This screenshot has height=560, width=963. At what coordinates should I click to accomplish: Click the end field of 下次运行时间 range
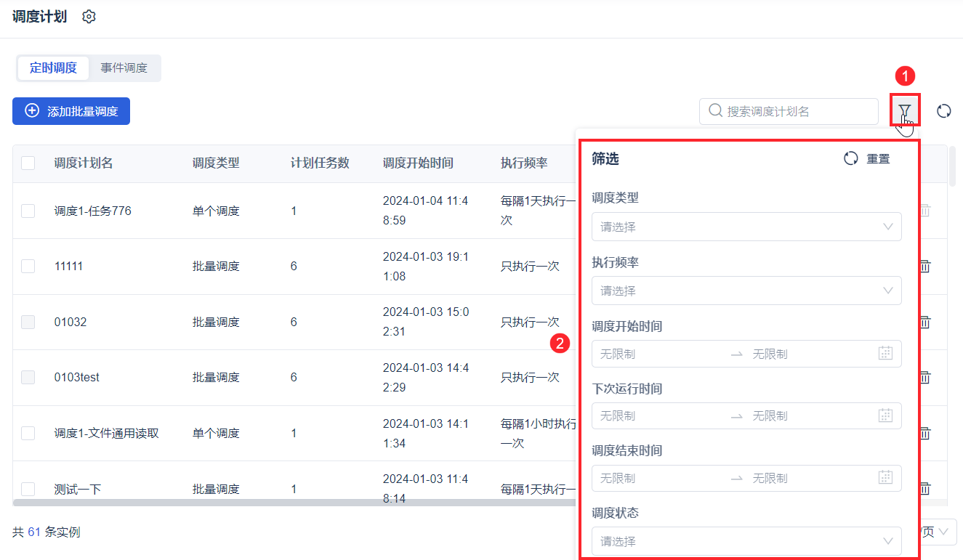point(810,415)
